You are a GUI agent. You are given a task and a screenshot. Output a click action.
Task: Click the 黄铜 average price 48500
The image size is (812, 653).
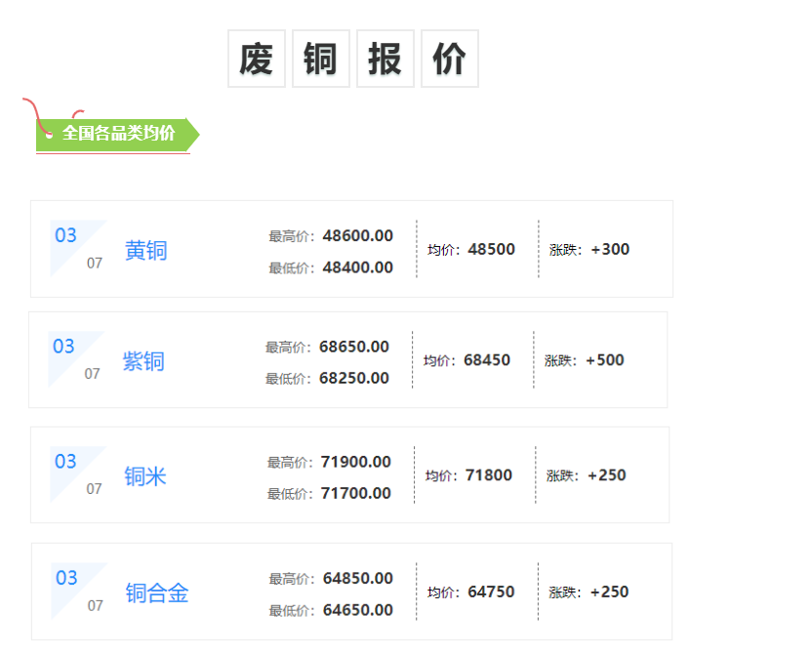coord(491,250)
